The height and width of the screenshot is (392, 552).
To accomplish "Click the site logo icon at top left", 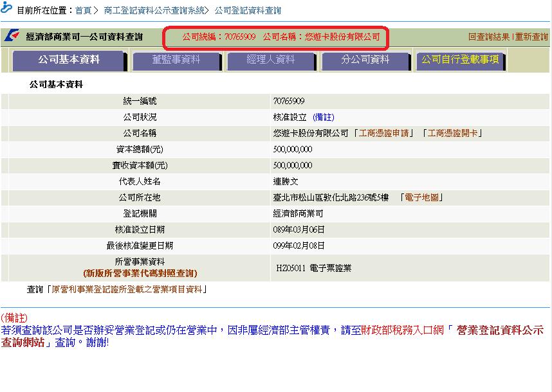I will tap(8, 8).
